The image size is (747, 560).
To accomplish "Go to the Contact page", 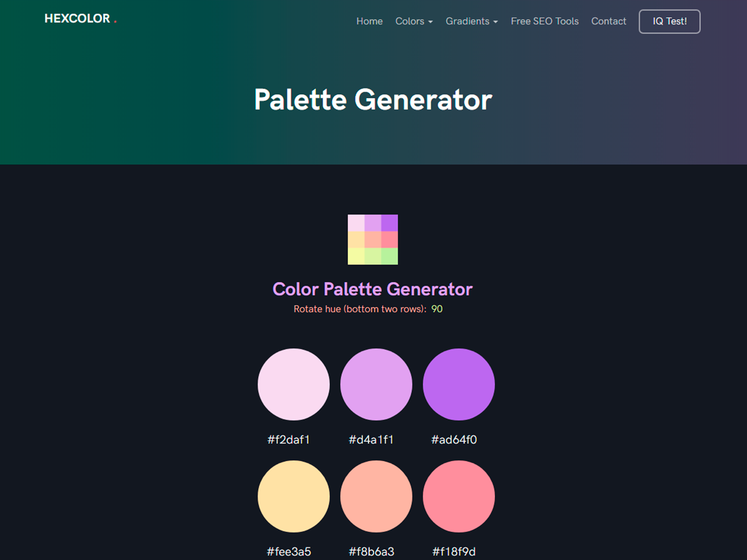I will click(609, 21).
